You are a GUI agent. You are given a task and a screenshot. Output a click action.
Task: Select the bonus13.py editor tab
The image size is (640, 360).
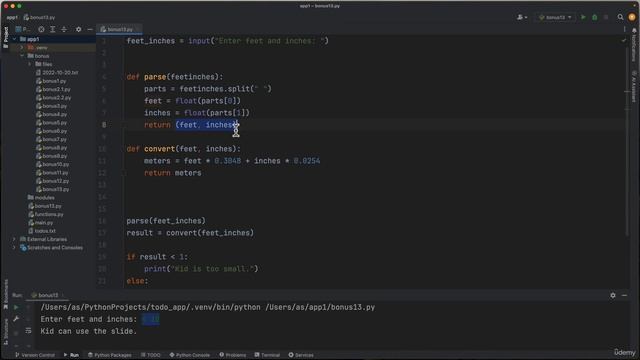click(119, 29)
